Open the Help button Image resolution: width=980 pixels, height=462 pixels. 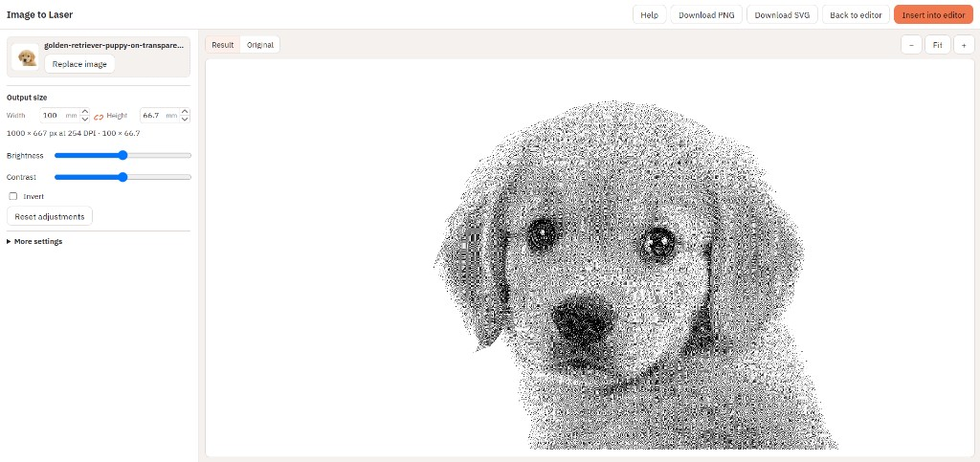[650, 15]
